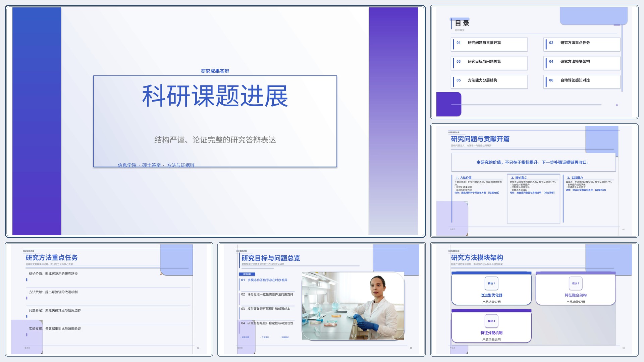
Task: Click the 特征融合架构 module card
Action: pos(576,288)
